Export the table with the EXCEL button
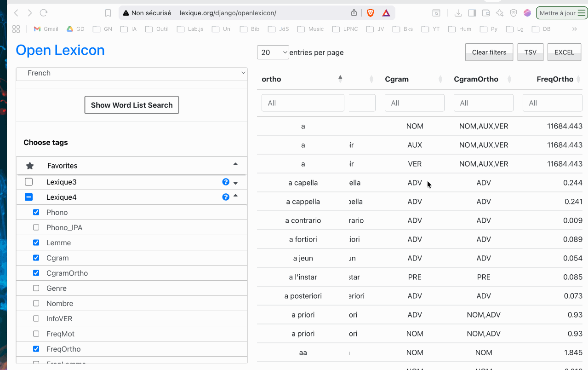588x370 pixels. coord(564,52)
